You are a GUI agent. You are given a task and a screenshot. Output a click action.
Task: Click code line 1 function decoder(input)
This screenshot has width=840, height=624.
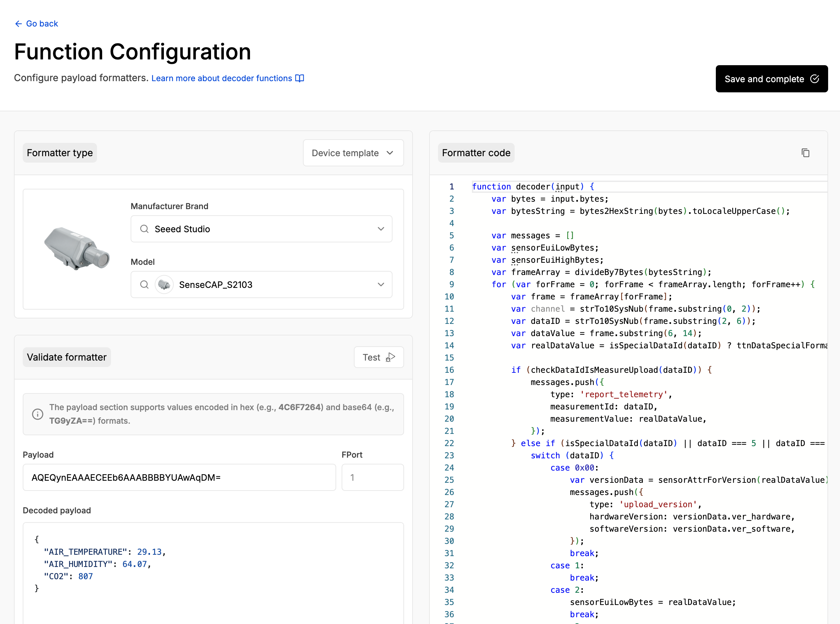(x=534, y=187)
